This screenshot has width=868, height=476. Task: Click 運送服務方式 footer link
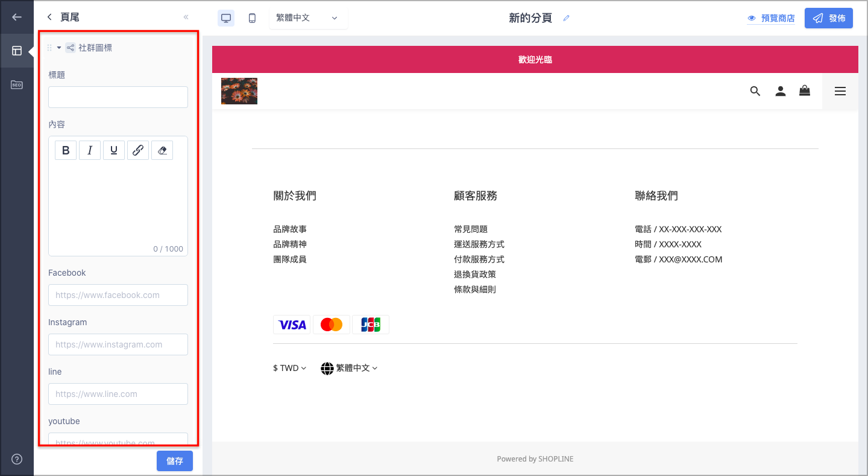coord(479,244)
